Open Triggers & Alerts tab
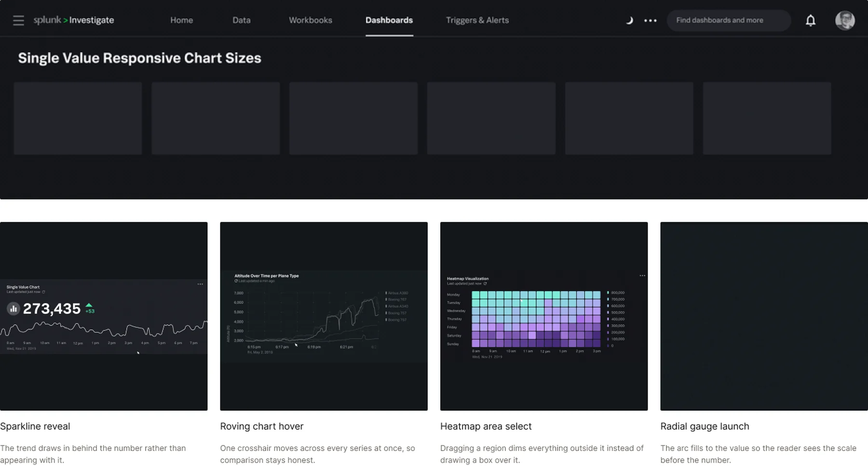Viewport: 868px width, 466px height. [477, 20]
